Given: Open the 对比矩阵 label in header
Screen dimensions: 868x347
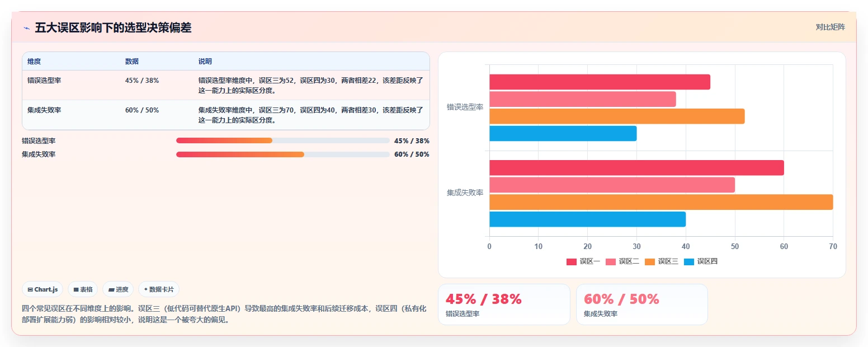Looking at the screenshot, I should 831,27.
